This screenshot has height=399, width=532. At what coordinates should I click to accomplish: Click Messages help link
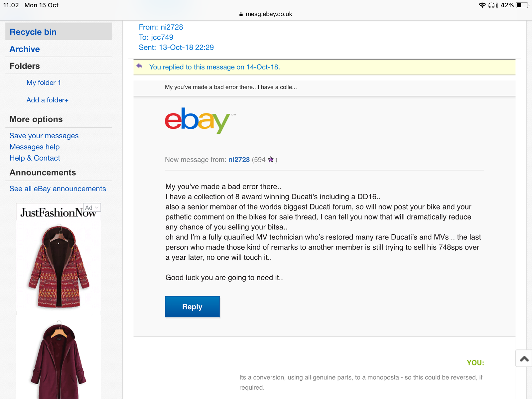(35, 147)
